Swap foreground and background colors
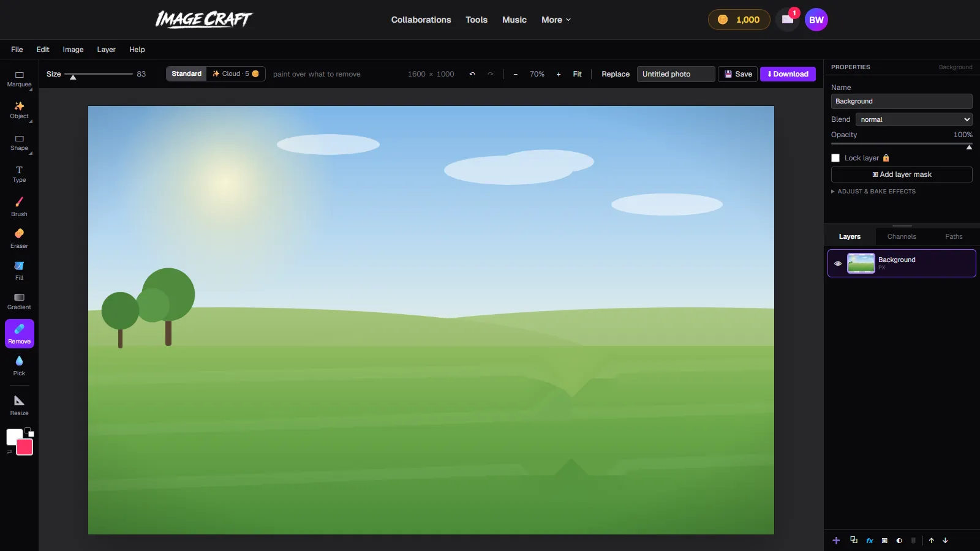Viewport: 980px width, 551px height. coord(9,452)
